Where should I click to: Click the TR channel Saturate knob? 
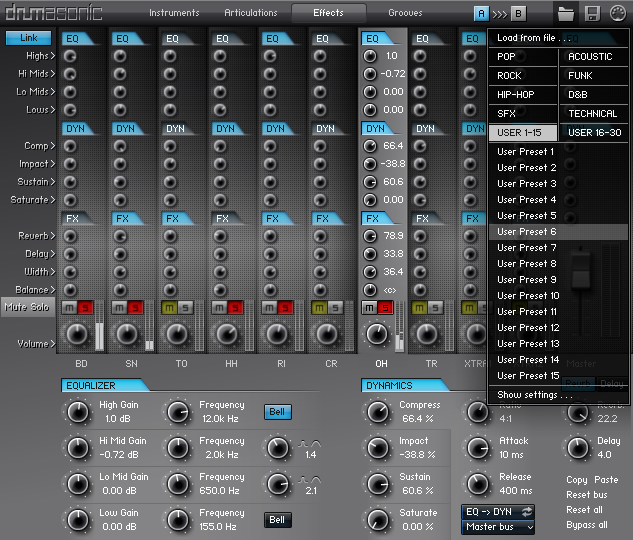420,200
